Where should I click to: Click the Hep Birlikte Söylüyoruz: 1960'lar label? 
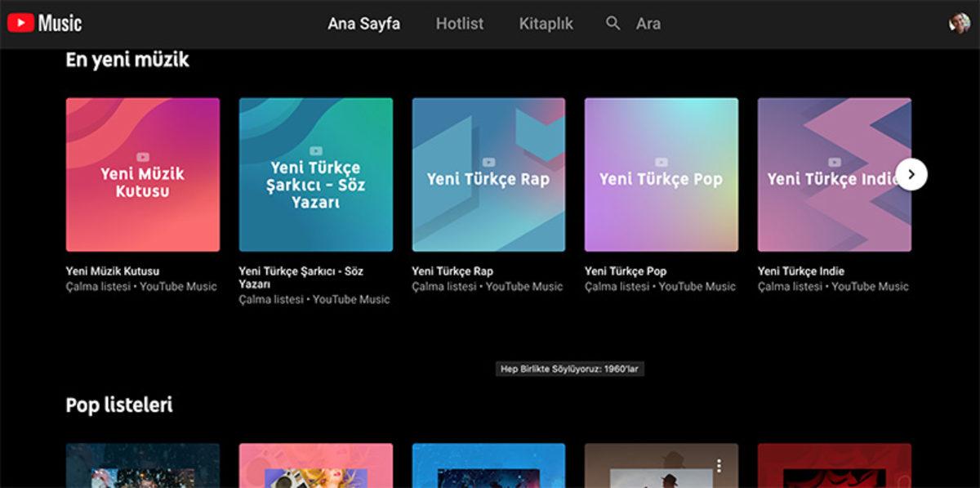[x=569, y=369]
